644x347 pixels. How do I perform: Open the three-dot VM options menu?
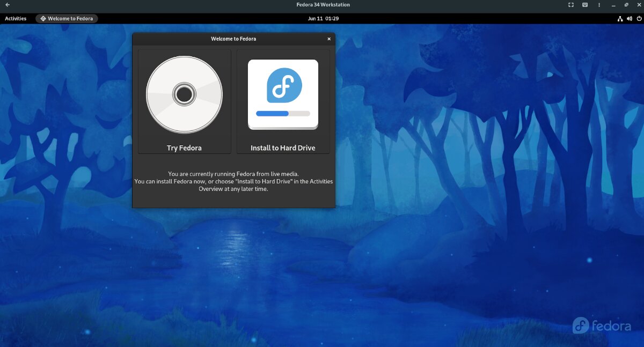pyautogui.click(x=598, y=5)
